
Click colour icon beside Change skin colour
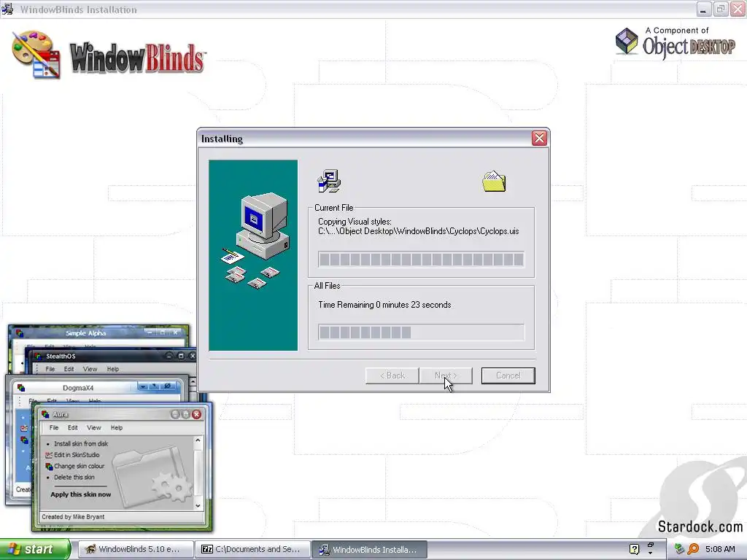49,466
